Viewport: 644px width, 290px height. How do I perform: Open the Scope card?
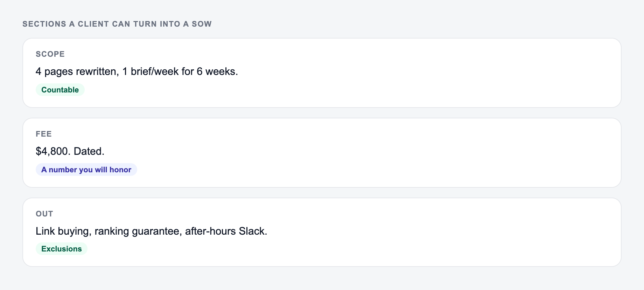(x=322, y=73)
